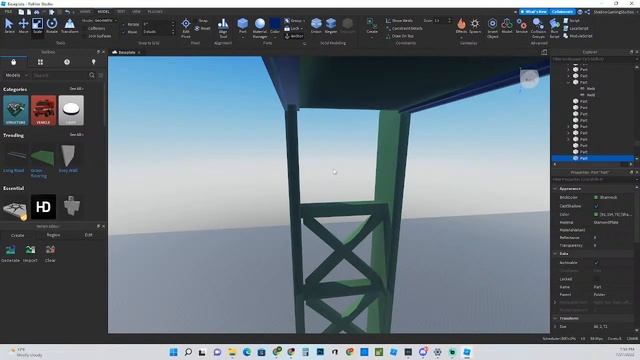Toggle the Move snap checkbox
The image size is (640, 360).
tap(124, 32)
